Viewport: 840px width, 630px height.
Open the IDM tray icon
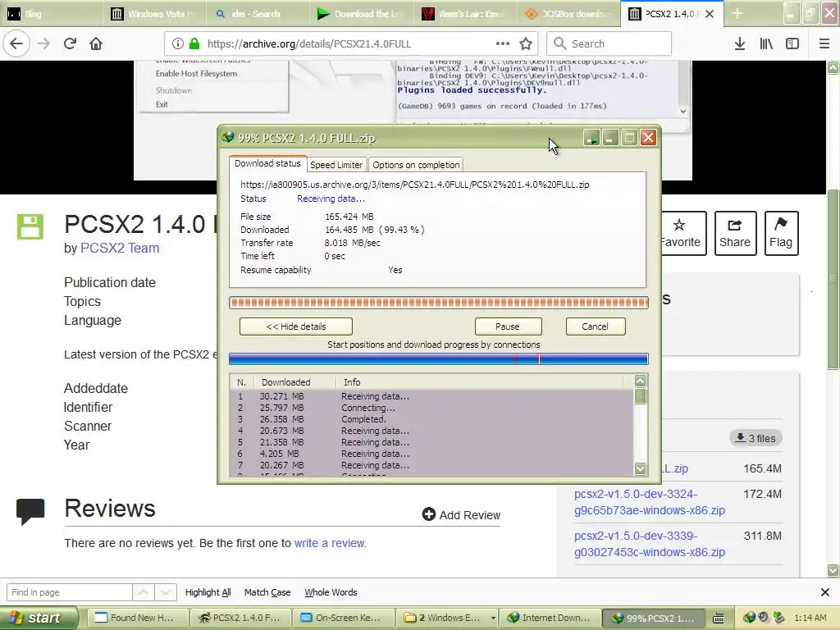click(x=748, y=618)
